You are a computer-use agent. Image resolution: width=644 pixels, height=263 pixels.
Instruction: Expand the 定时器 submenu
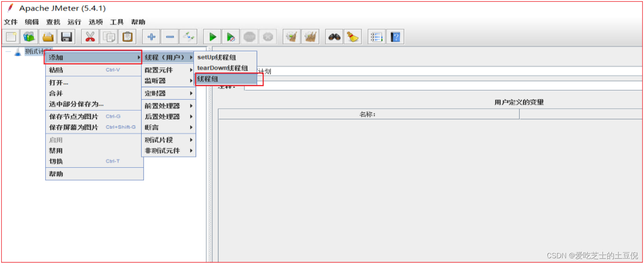coord(168,93)
